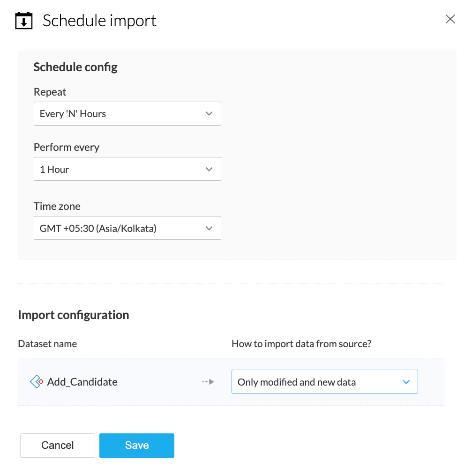
Task: Open the GMT +05:30 (Asia/Kolkata) dropdown
Action: point(127,228)
